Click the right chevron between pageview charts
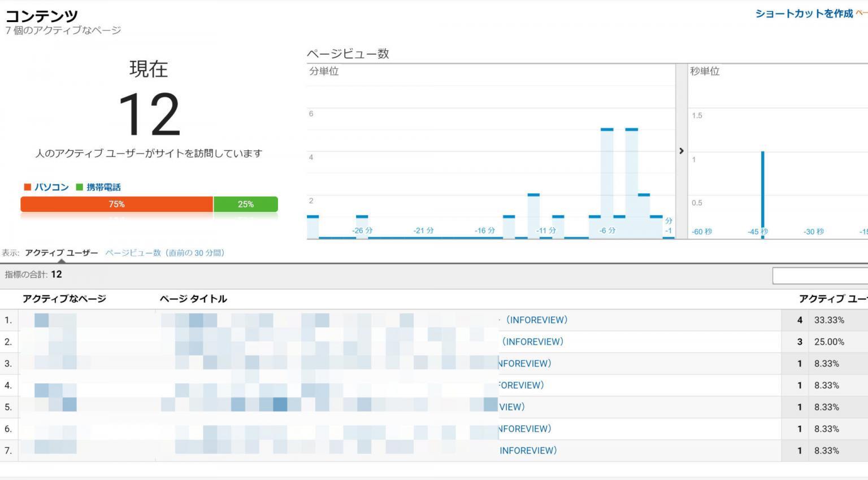868x480 pixels. coord(681,151)
